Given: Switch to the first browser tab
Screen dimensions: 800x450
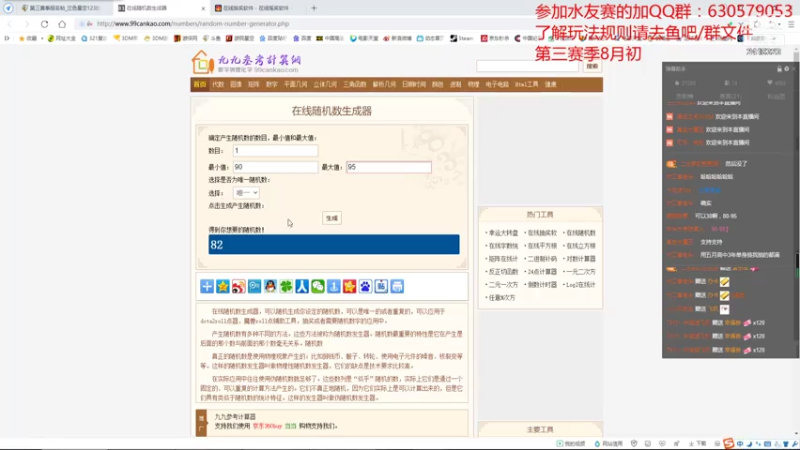Looking at the screenshot, I should pos(61,8).
